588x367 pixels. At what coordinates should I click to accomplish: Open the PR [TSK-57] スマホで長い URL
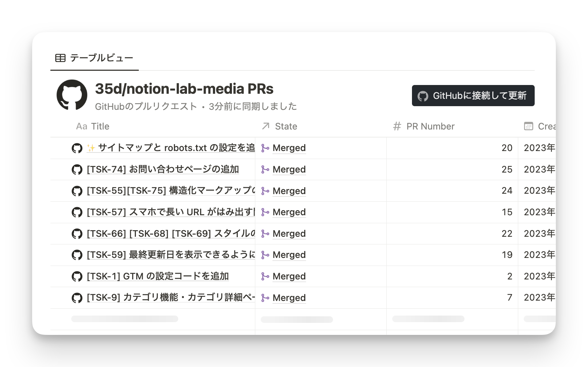[171, 212]
